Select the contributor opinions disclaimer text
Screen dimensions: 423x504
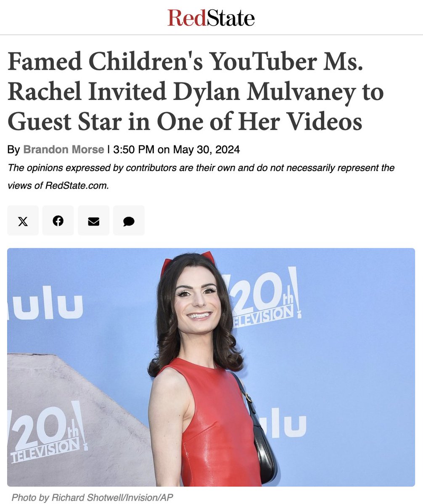tap(201, 176)
